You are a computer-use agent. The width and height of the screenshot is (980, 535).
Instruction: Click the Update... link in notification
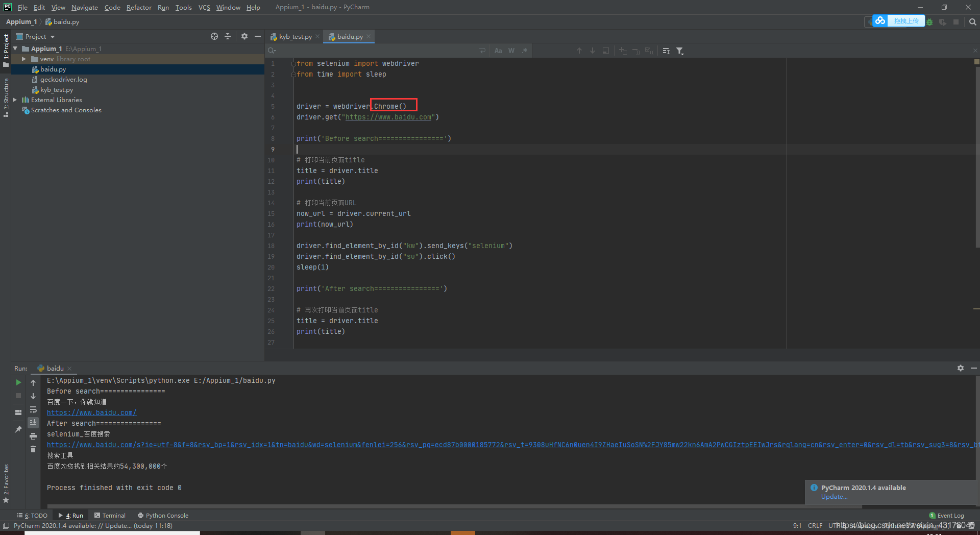[834, 497]
